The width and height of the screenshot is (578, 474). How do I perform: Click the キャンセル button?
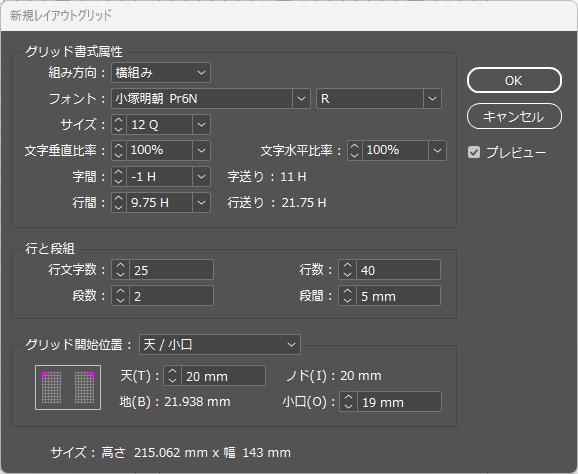pos(514,116)
